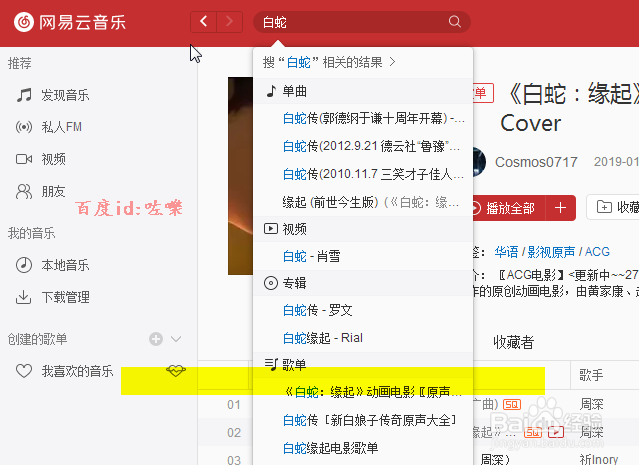Image resolution: width=639 pixels, height=465 pixels.
Task: Sort by the 歌手 column header
Action: tap(591, 375)
